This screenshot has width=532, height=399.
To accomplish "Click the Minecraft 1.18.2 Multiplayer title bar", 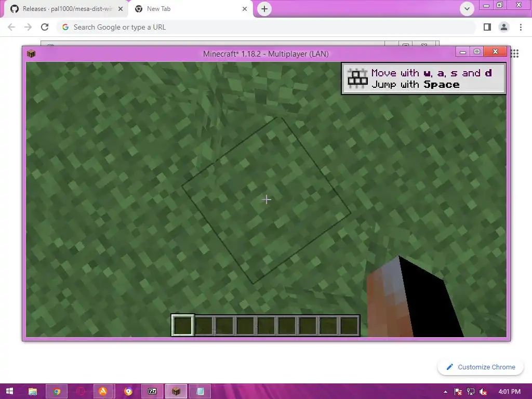I will point(265,54).
